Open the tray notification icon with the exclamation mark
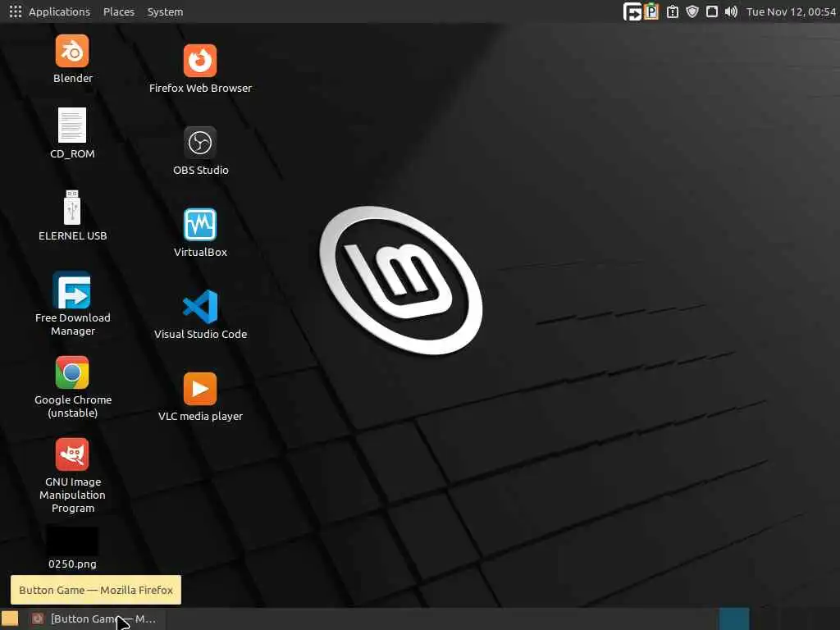 coord(673,11)
